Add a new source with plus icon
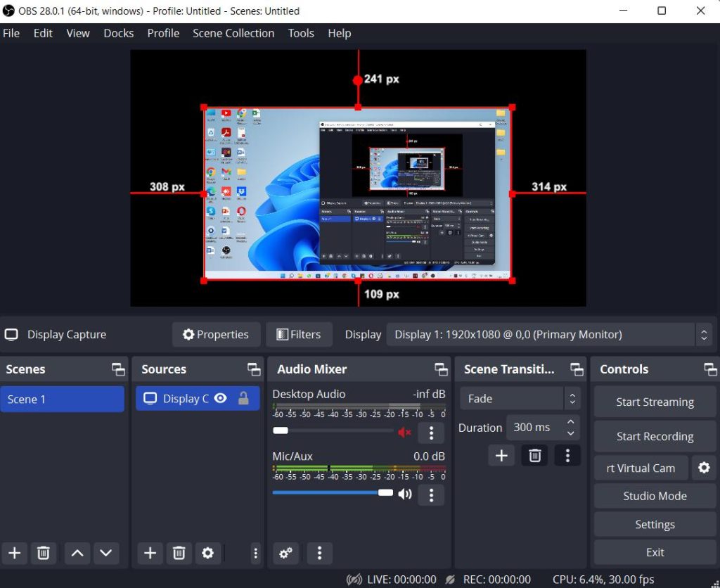The height and width of the screenshot is (588, 720). pyautogui.click(x=150, y=553)
